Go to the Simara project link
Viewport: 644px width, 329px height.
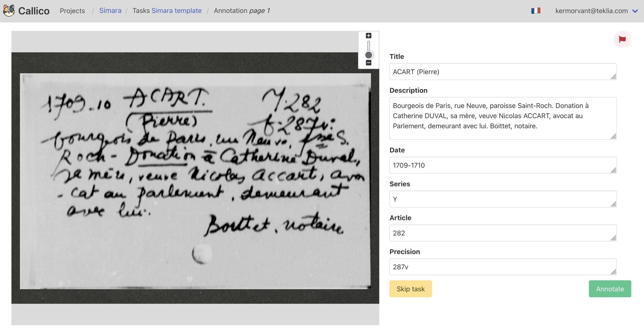click(110, 11)
